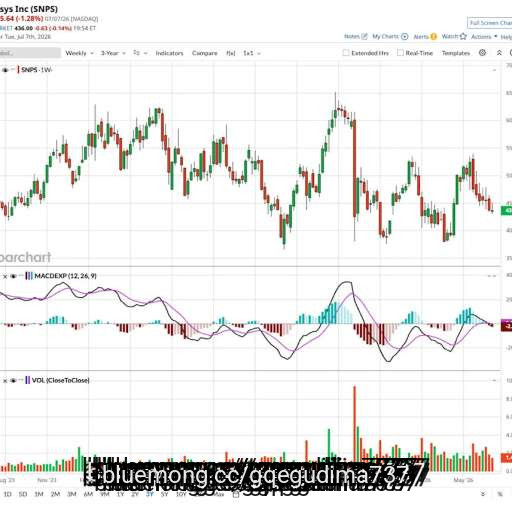Image resolution: width=512 pixels, height=512 pixels.
Task: Click the Full Screen Chart button
Action: [x=490, y=23]
